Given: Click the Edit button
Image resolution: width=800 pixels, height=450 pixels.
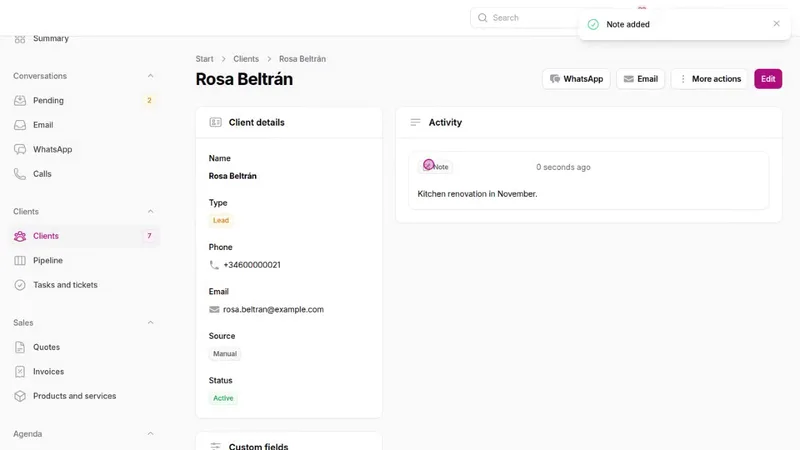Looking at the screenshot, I should [768, 79].
